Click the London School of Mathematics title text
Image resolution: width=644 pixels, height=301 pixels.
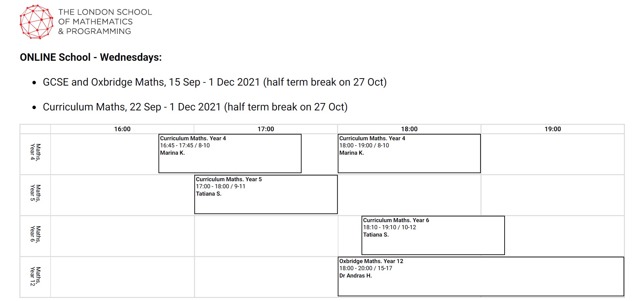pyautogui.click(x=105, y=21)
